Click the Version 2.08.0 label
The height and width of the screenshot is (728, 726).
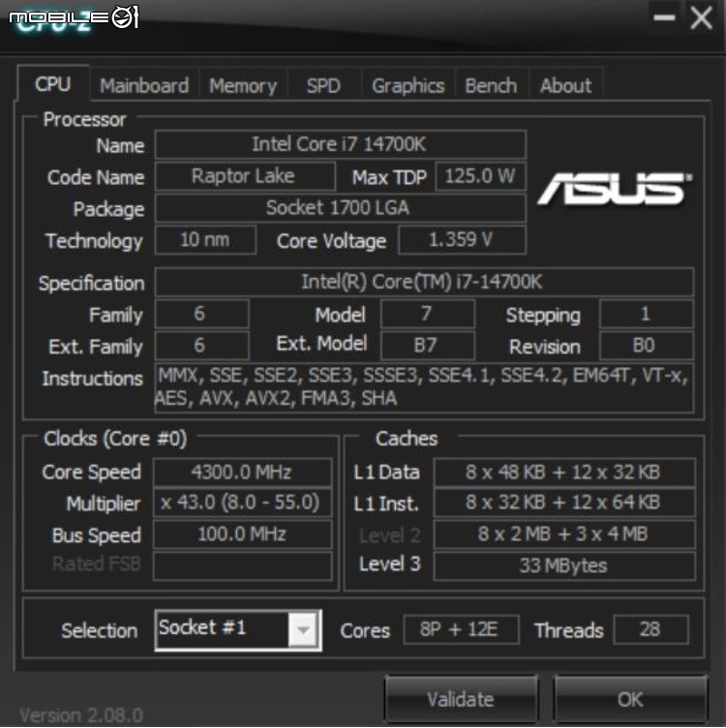tap(81, 715)
